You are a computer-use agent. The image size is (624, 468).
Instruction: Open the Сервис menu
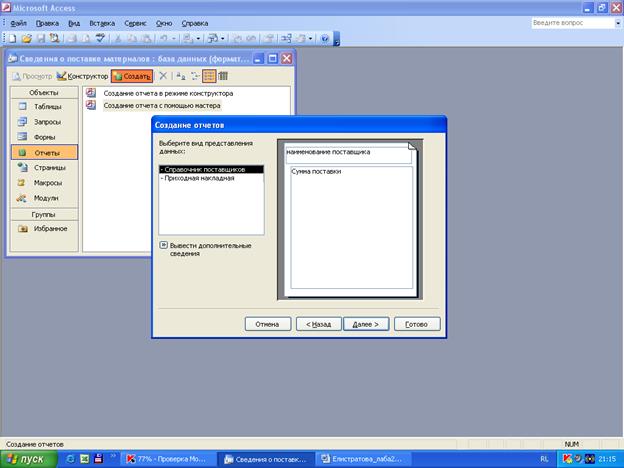click(x=135, y=23)
